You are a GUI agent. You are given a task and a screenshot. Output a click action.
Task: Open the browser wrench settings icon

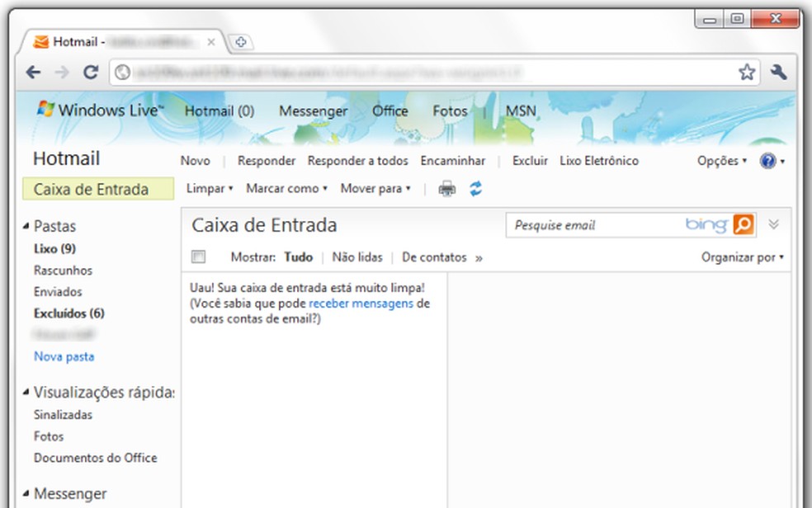(776, 72)
